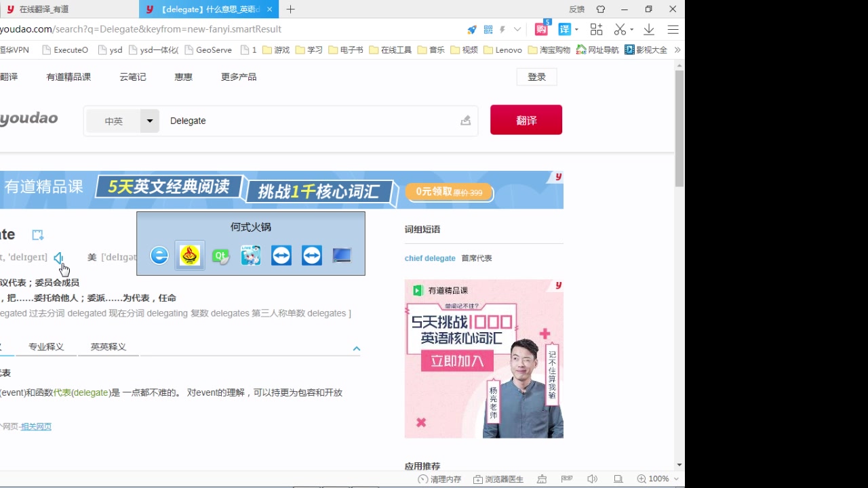Viewport: 868px width, 488px height.
Task: Open the chief delegate phrase link
Action: (430, 258)
